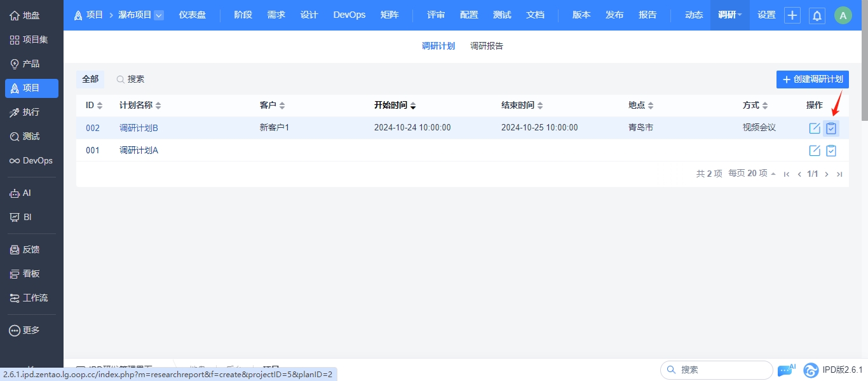Open AI in the sidebar
The image size is (868, 381).
pos(32,193)
